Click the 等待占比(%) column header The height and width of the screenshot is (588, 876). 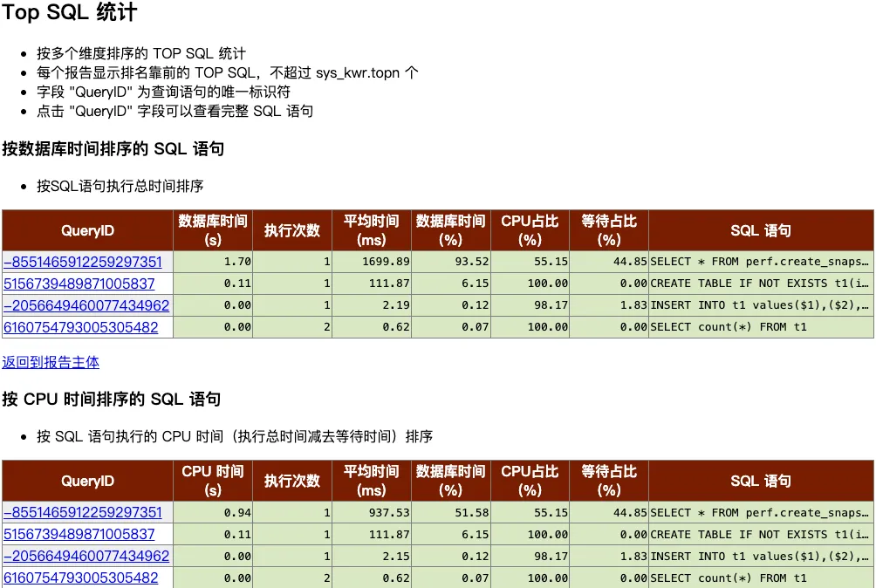click(x=608, y=229)
